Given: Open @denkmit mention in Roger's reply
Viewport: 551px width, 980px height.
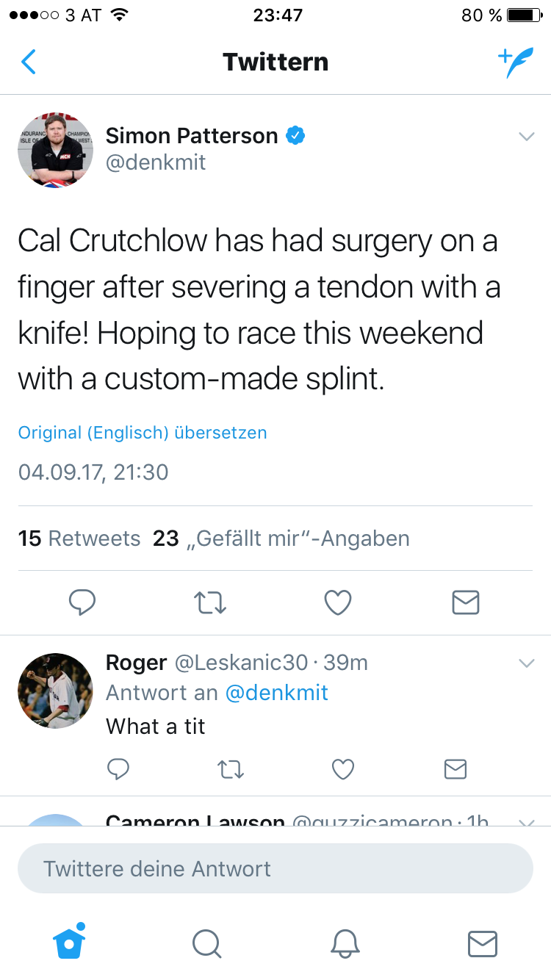Looking at the screenshot, I should click(276, 693).
